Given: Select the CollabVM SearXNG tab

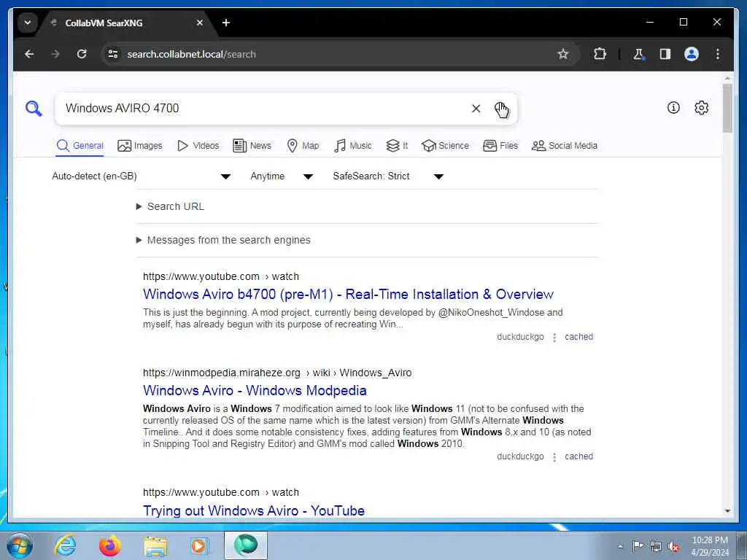Looking at the screenshot, I should point(123,23).
